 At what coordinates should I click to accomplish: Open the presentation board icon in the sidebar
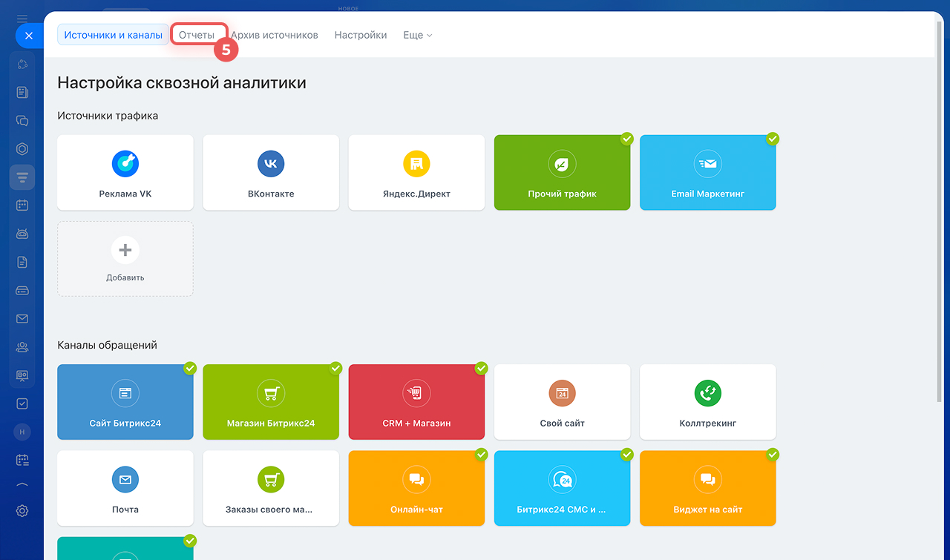(22, 375)
